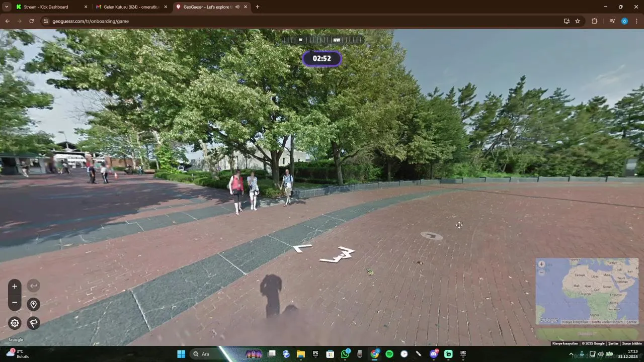Open WhatsApp from the taskbar
The image size is (644, 362).
click(x=345, y=354)
